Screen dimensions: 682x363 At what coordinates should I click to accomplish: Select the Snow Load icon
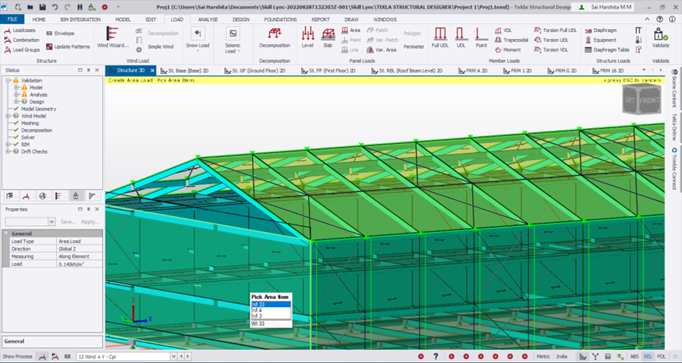pos(197,38)
